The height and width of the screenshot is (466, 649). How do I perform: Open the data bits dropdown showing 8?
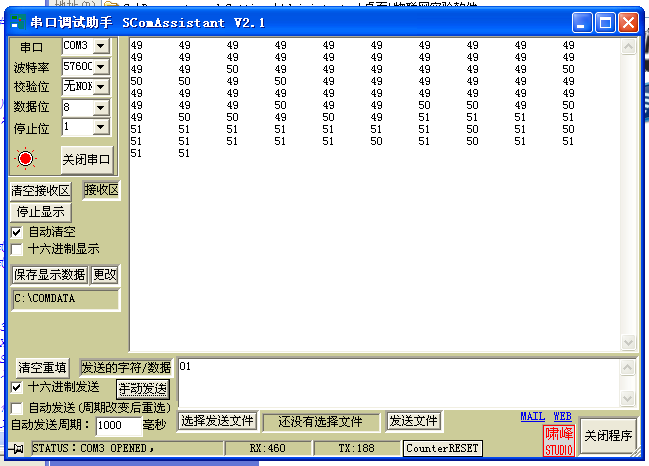pos(101,108)
